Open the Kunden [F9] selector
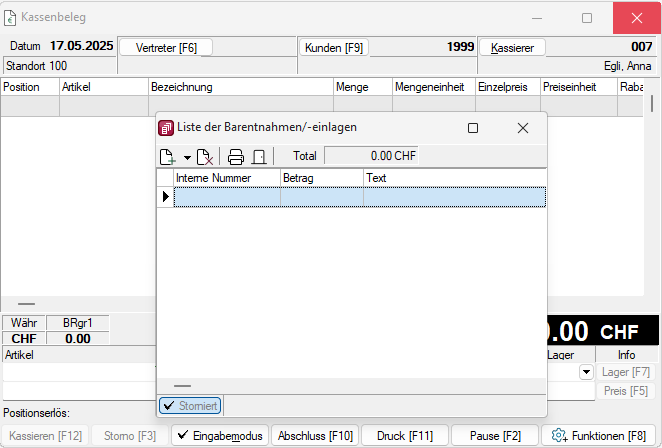662x448 pixels. (334, 47)
